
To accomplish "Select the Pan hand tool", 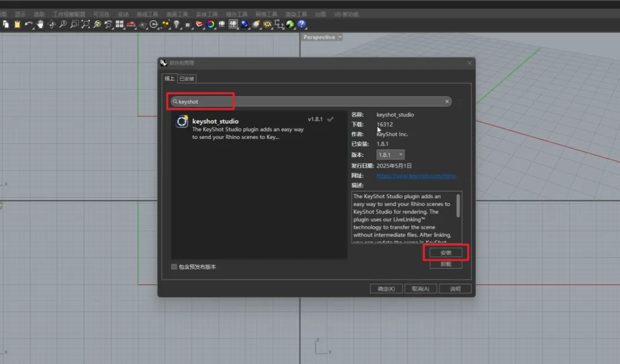I will coord(40,24).
